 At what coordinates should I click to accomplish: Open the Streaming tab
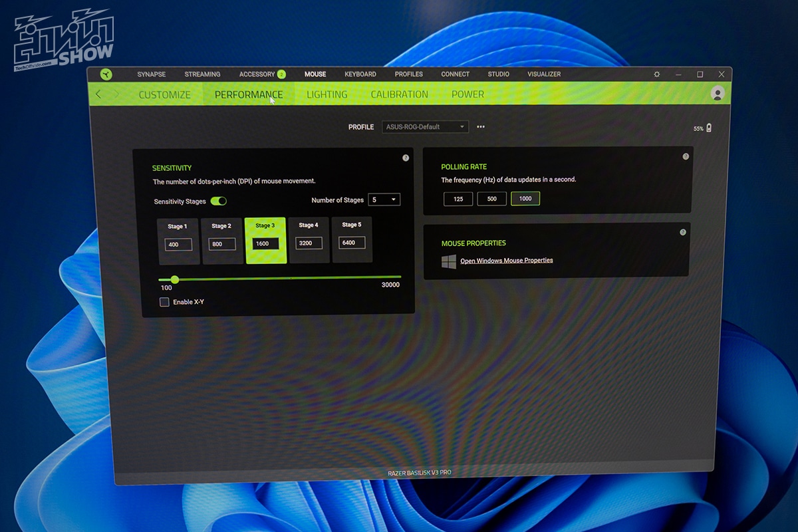tap(202, 74)
